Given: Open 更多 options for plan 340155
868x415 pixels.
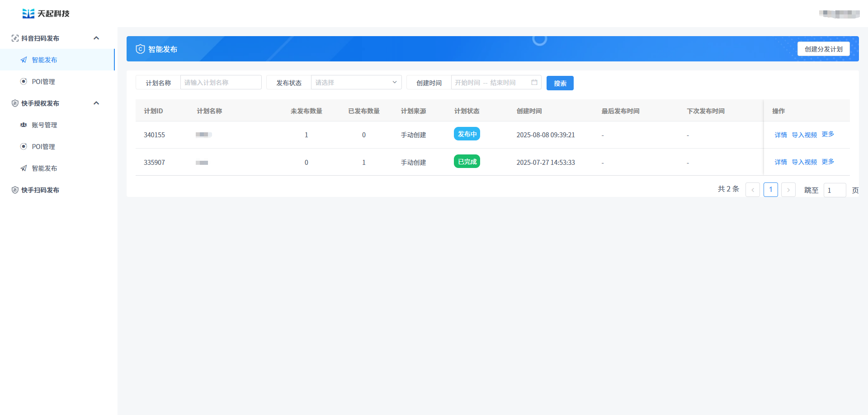Looking at the screenshot, I should click(x=828, y=135).
